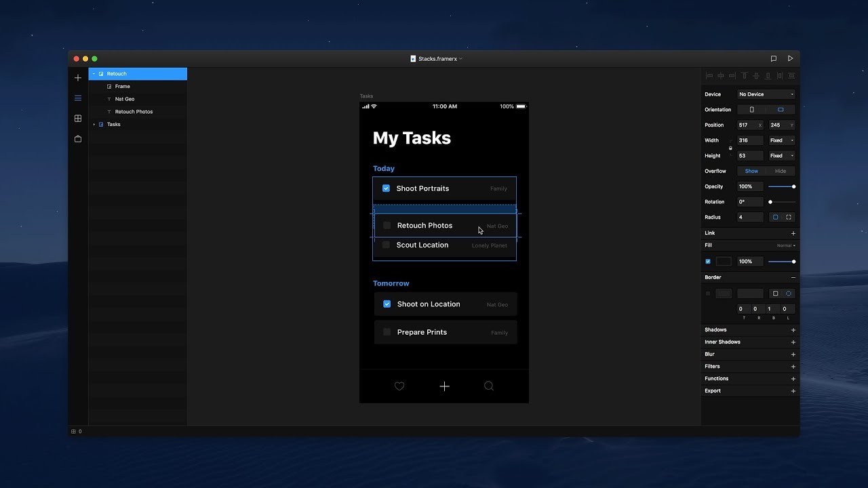Click the Rotation slider handle
Screen dimensions: 868x488
[770, 202]
